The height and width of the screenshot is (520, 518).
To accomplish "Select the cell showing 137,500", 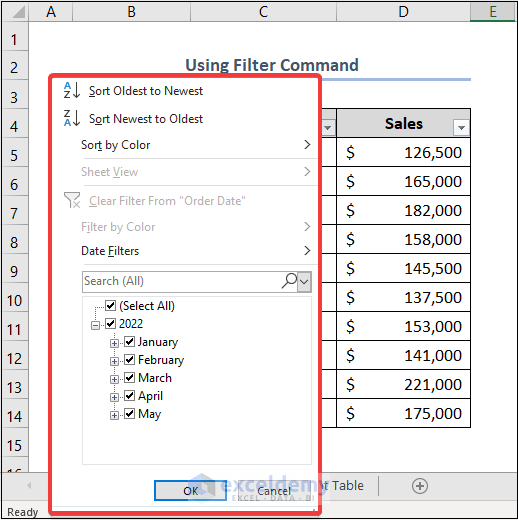I will [403, 297].
